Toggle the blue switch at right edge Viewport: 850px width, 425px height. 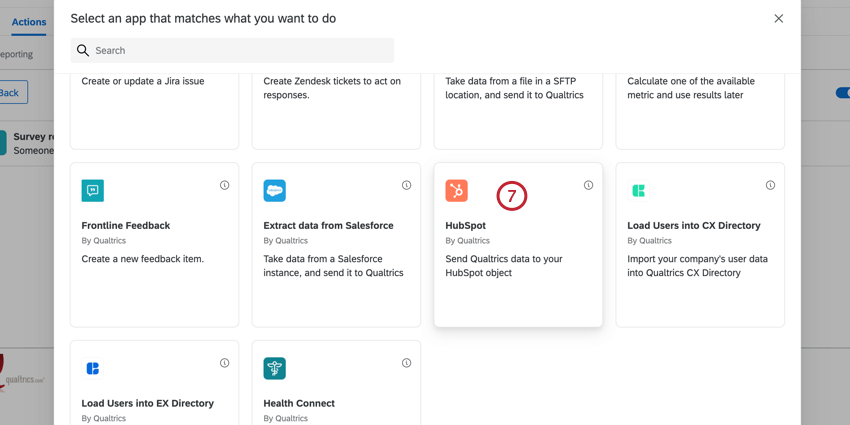click(842, 93)
